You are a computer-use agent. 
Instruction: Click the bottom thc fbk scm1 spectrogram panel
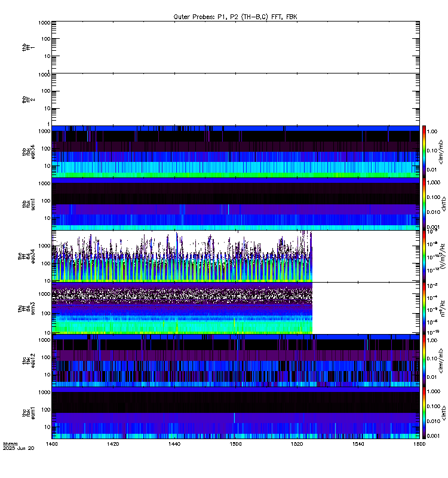click(235, 413)
